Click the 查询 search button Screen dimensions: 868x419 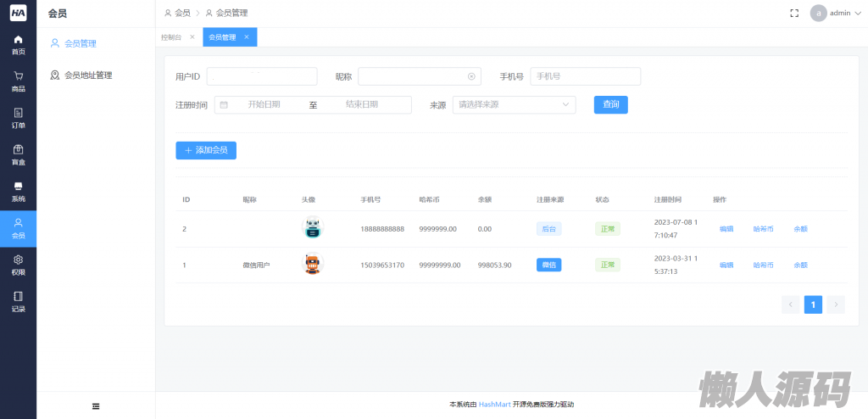pyautogui.click(x=610, y=104)
